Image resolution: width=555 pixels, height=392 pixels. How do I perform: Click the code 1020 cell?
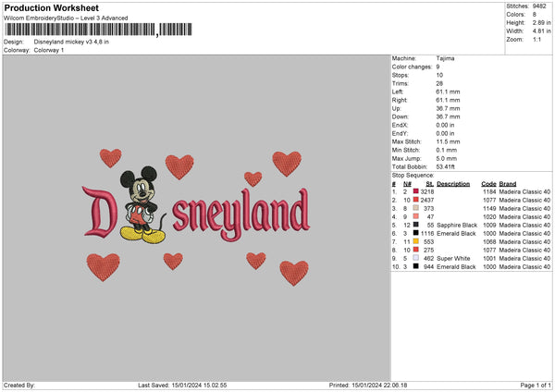pyautogui.click(x=489, y=217)
